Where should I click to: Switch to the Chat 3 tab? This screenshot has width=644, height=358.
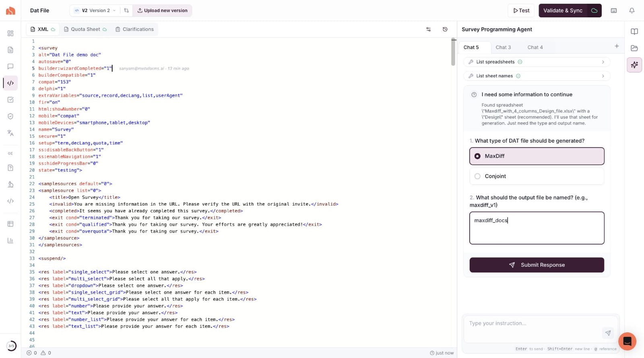(503, 47)
